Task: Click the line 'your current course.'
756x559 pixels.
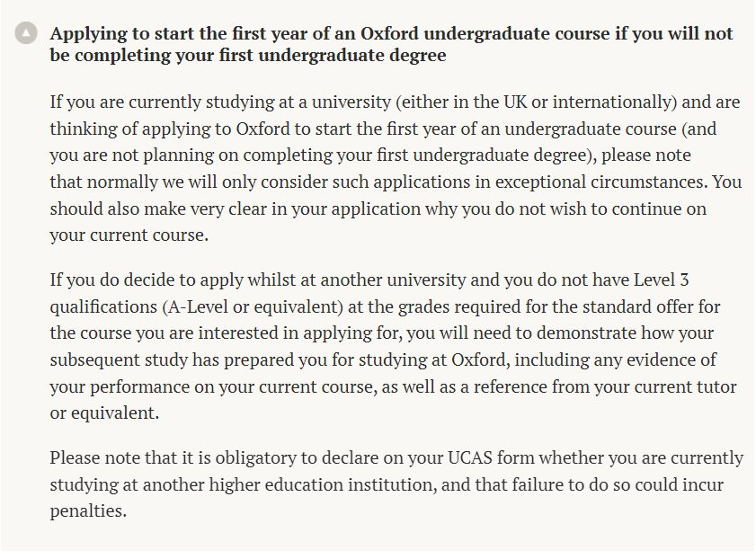Action: tap(129, 235)
